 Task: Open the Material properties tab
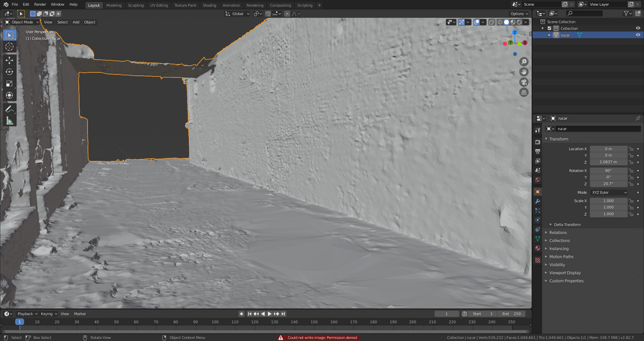[x=538, y=248]
